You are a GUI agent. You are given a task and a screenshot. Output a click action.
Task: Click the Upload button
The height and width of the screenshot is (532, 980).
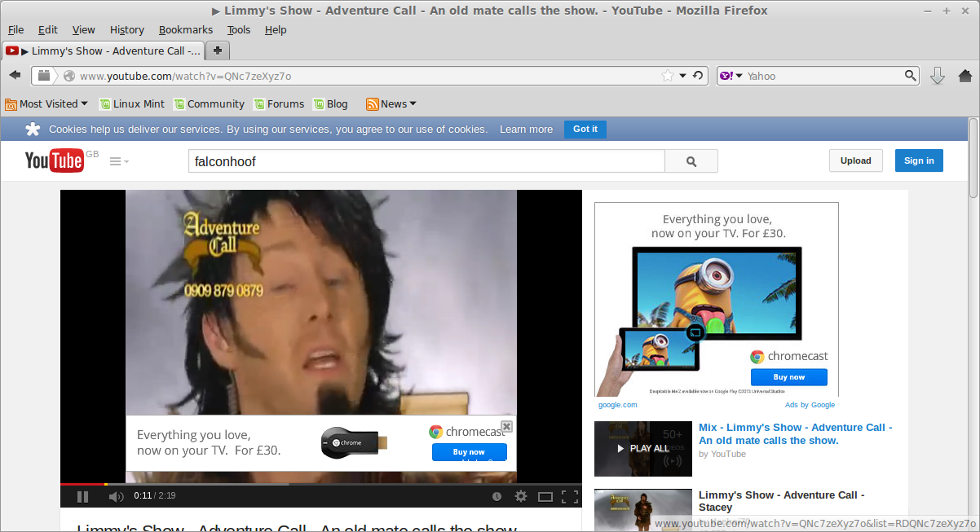pos(856,160)
